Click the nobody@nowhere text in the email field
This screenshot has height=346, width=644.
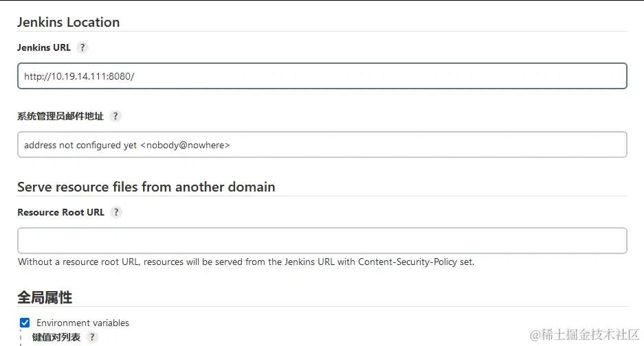(x=185, y=146)
